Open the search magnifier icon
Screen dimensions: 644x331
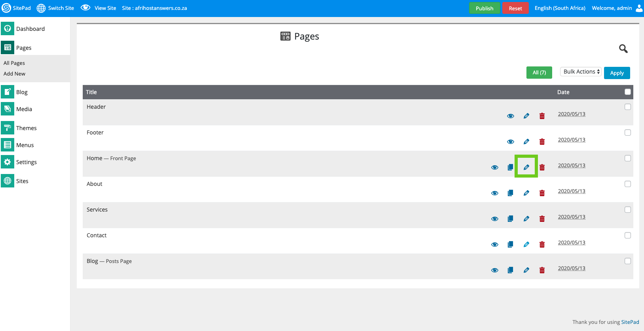coord(623,49)
